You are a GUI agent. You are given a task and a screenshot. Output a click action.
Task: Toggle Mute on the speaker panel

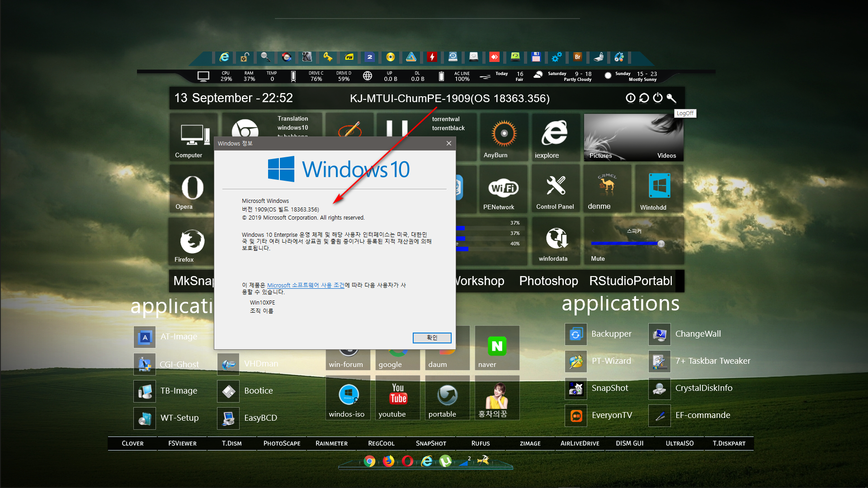598,258
